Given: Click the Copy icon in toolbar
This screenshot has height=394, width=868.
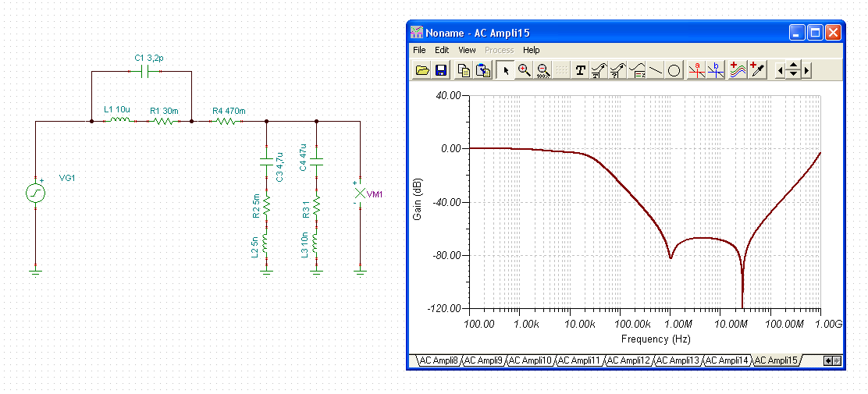Looking at the screenshot, I should pos(464,70).
